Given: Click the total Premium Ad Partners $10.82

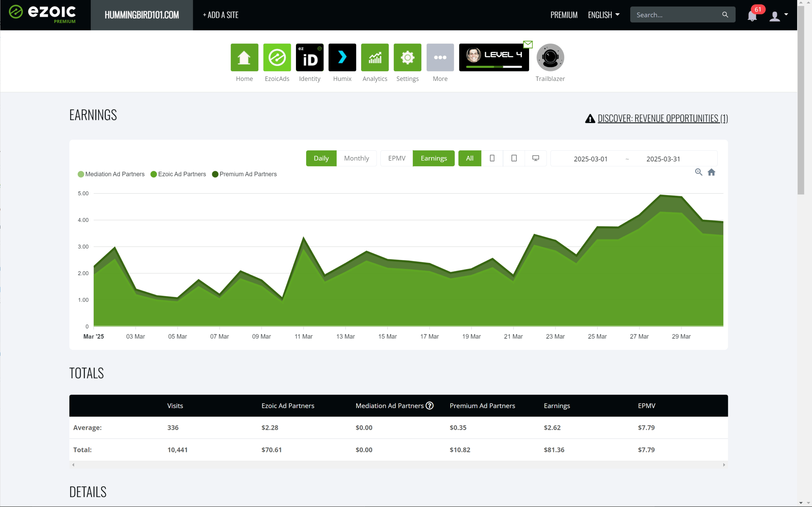Looking at the screenshot, I should [x=460, y=450].
